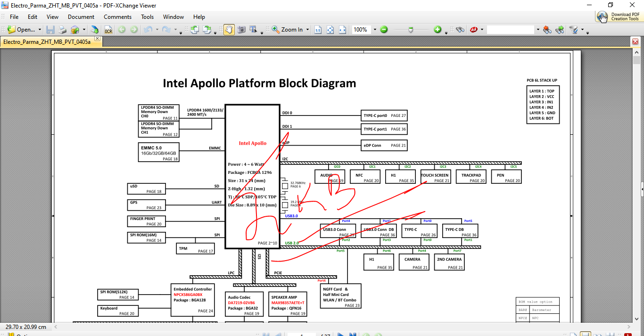
Task: Close the Electro_Parma_ZHT_MB_PVT_0405a tab
Action: [x=97, y=39]
